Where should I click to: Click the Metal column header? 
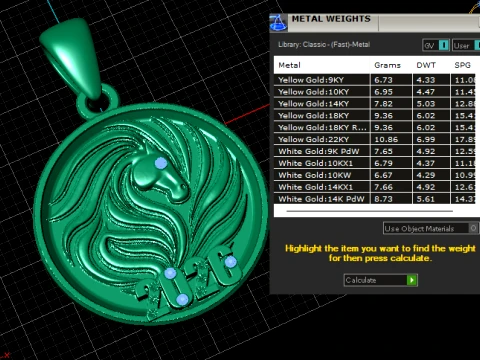pyautogui.click(x=289, y=65)
